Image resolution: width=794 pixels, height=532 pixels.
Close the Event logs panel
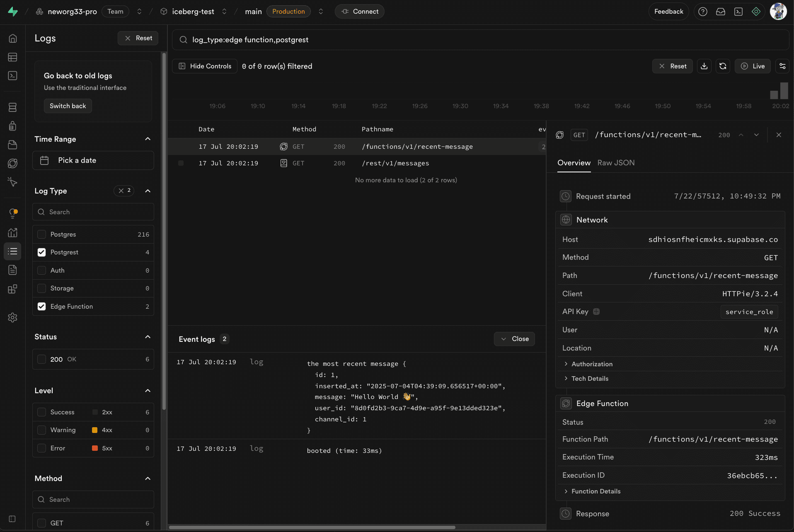514,339
